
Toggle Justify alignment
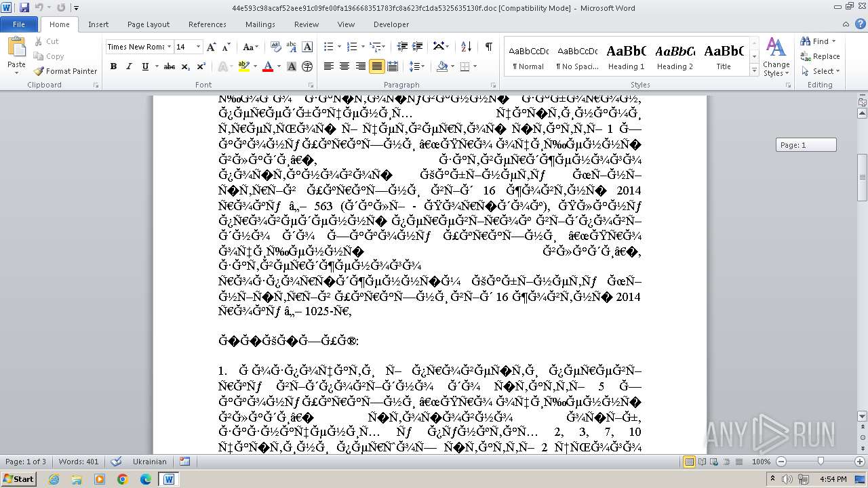376,66
